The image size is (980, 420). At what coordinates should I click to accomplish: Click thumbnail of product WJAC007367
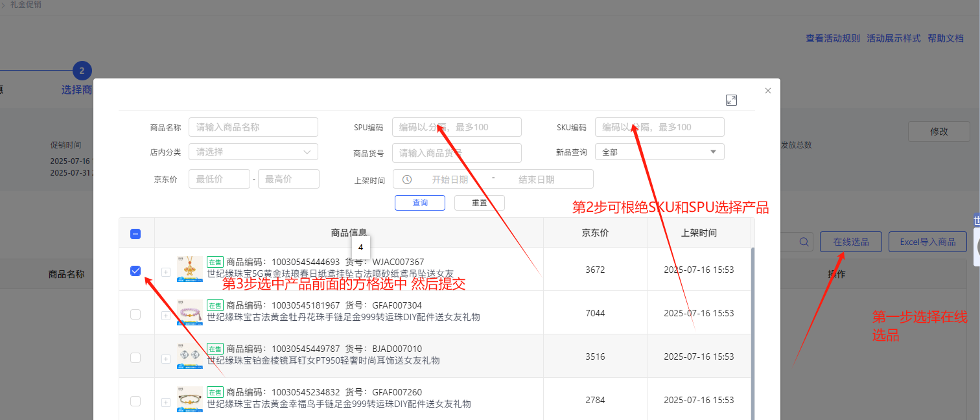coord(189,268)
